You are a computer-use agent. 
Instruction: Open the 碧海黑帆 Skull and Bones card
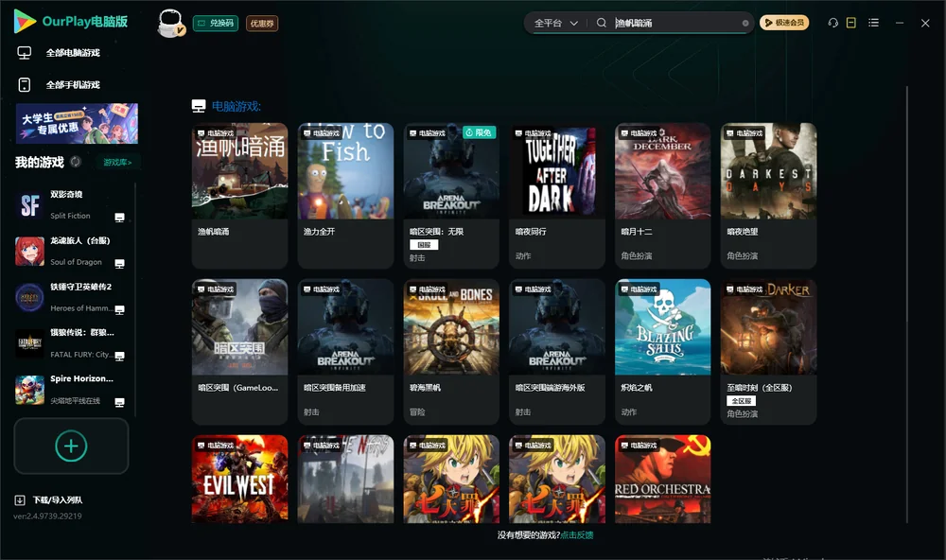pyautogui.click(x=451, y=352)
